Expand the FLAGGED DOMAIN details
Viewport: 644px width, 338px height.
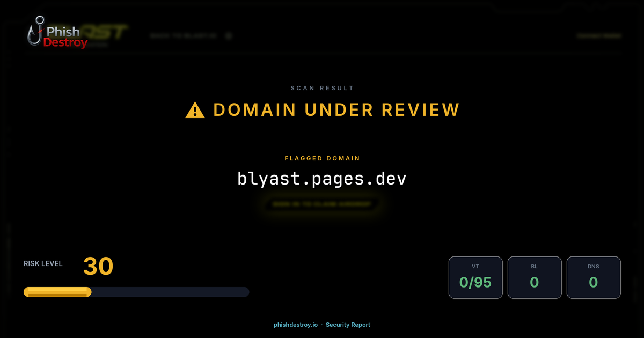pyautogui.click(x=322, y=158)
